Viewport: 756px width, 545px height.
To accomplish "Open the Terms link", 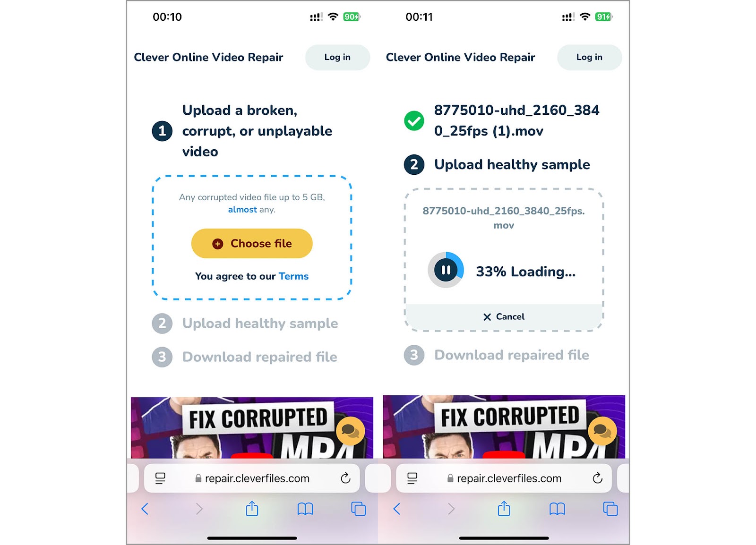I will point(293,276).
